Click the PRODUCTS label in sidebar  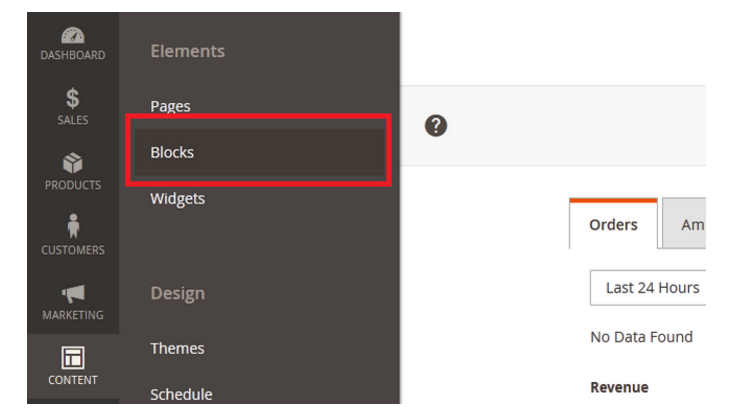[x=73, y=185]
